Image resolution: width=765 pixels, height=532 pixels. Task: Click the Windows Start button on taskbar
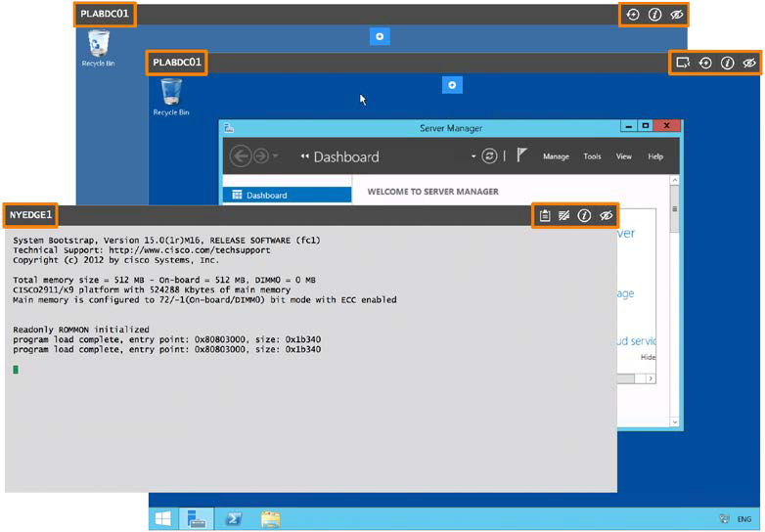coord(162,519)
